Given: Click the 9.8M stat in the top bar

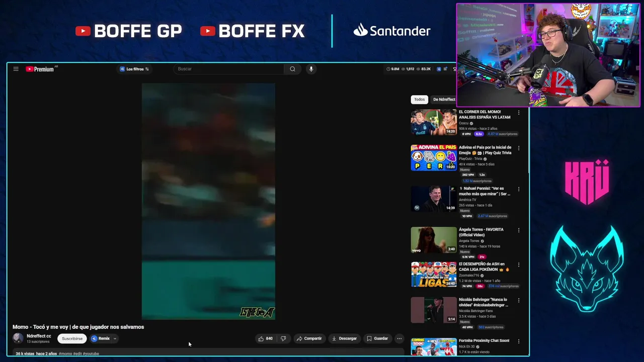Looking at the screenshot, I should point(393,69).
